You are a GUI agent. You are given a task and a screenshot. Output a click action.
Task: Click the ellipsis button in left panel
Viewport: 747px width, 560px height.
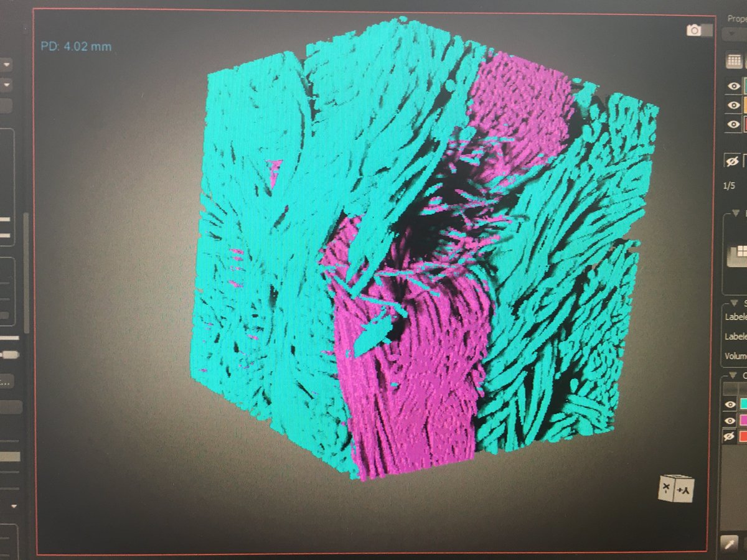pos(5,380)
